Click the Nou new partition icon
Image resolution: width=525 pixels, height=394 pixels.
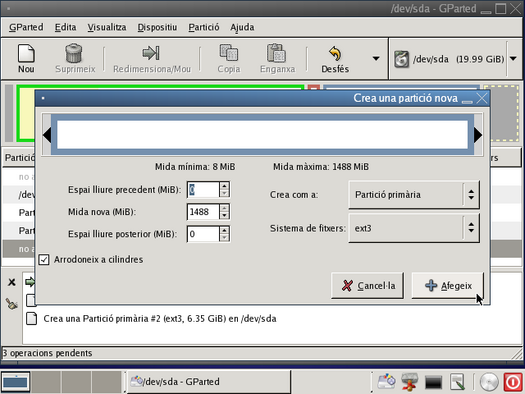tap(26, 53)
